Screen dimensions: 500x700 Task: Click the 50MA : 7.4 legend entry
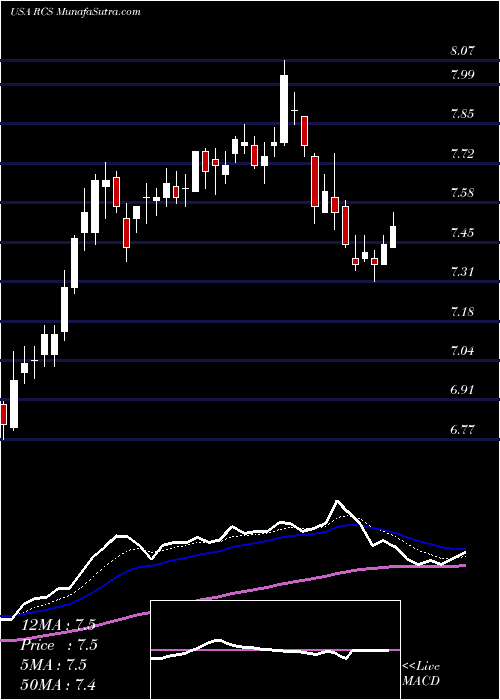[x=58, y=684]
